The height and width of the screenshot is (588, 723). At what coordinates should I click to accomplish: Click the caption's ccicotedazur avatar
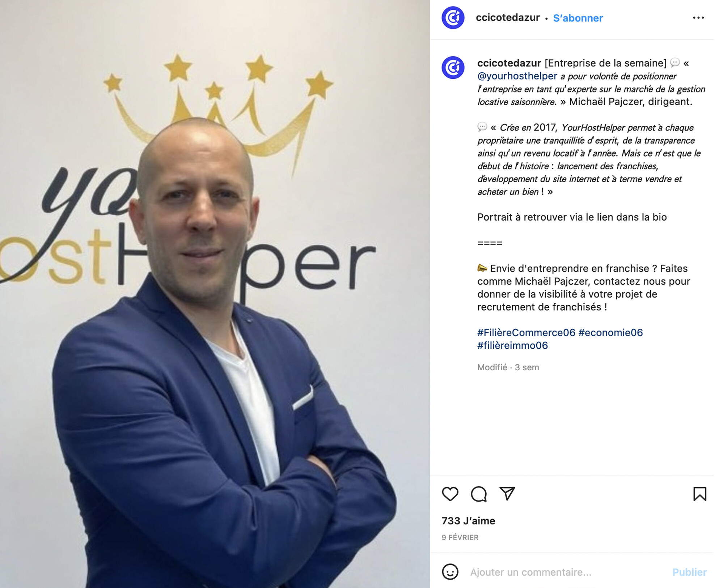[453, 68]
